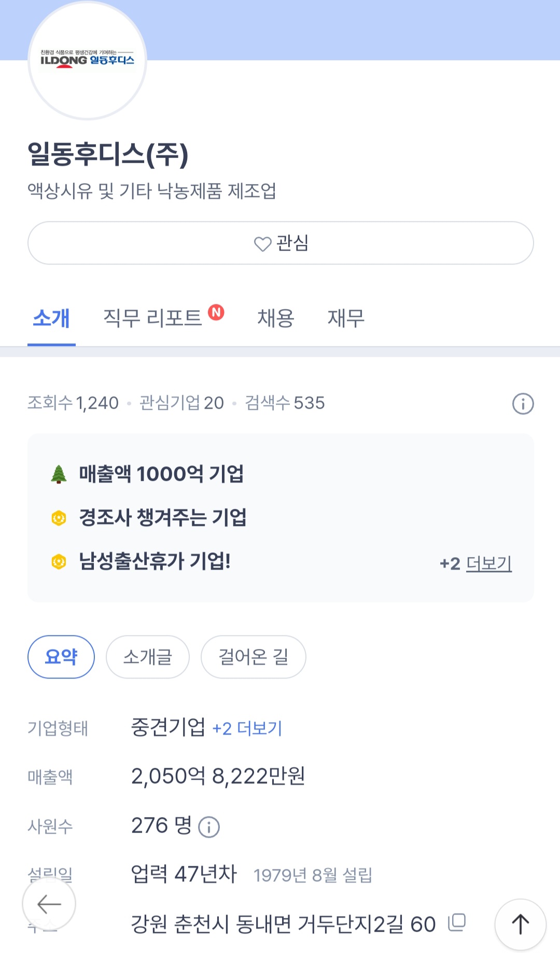Open the 재무 tab
The image size is (560, 953).
pos(346,317)
